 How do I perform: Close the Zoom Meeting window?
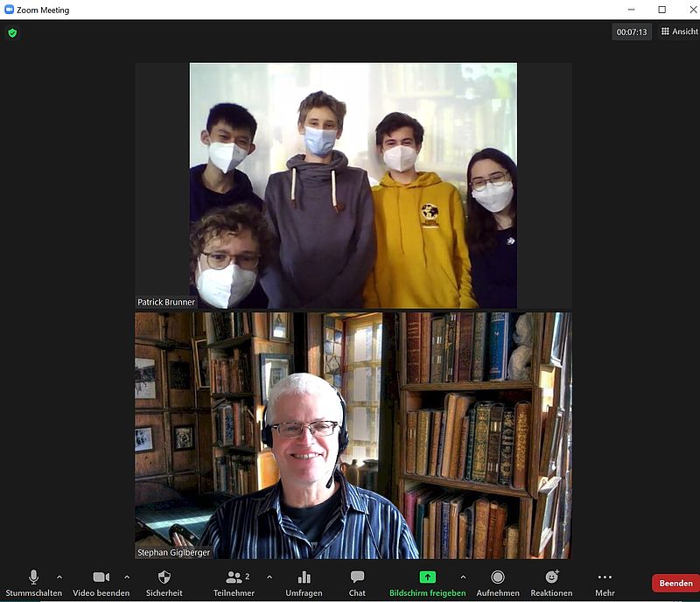click(x=693, y=10)
